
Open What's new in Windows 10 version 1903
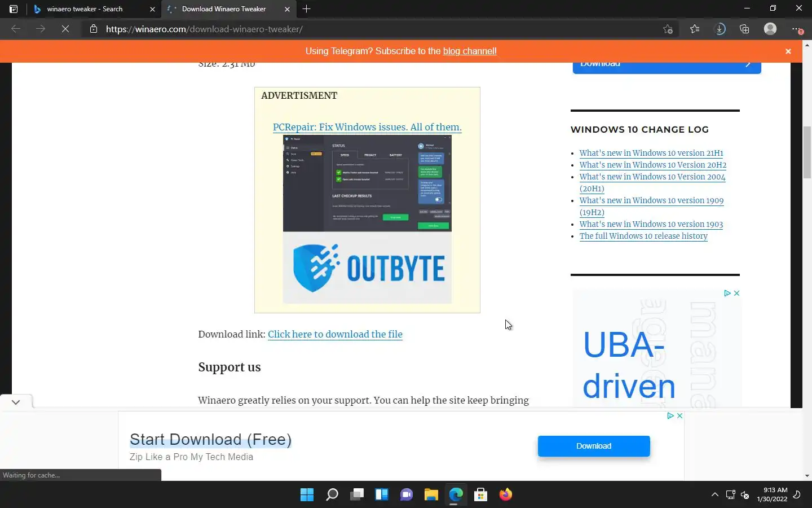point(651,224)
